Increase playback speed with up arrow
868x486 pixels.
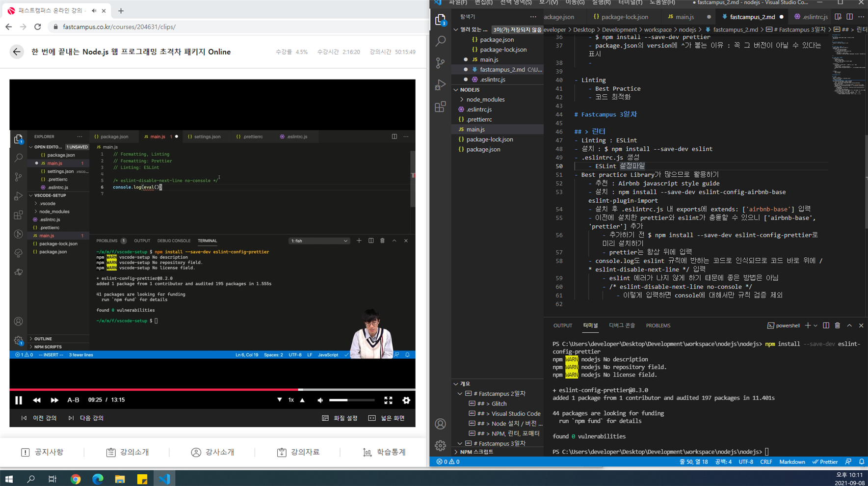click(x=302, y=400)
